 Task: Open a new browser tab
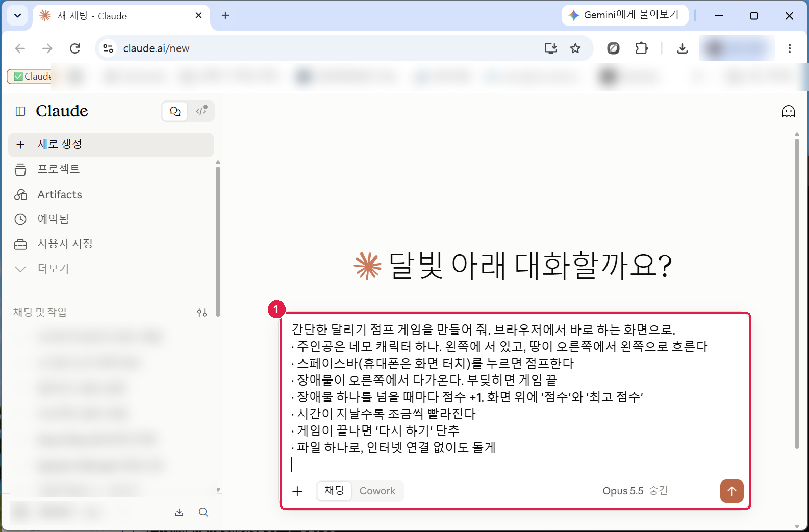tap(225, 16)
